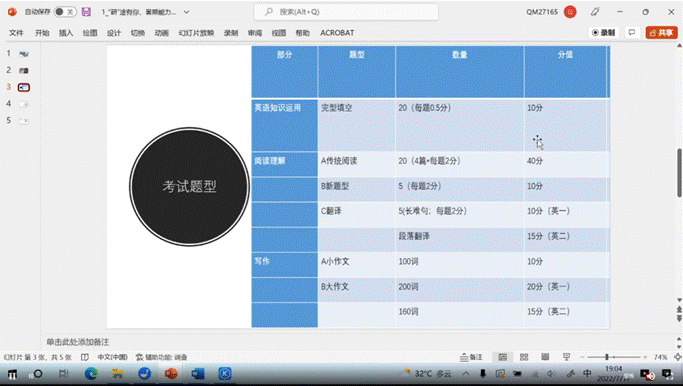Click the spell-check book icon in status bar
This screenshot has height=386, width=683.
(85, 357)
